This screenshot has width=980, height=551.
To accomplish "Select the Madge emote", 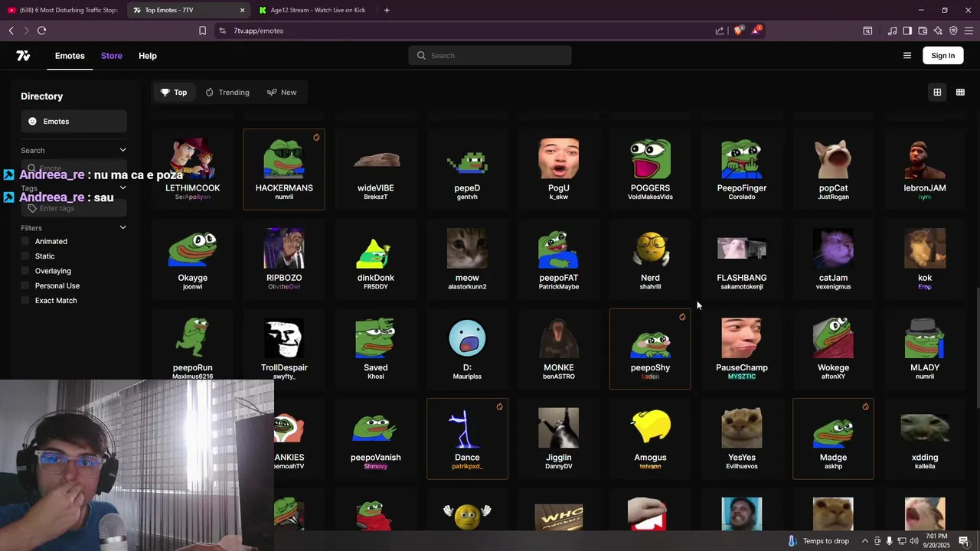I will click(x=833, y=439).
